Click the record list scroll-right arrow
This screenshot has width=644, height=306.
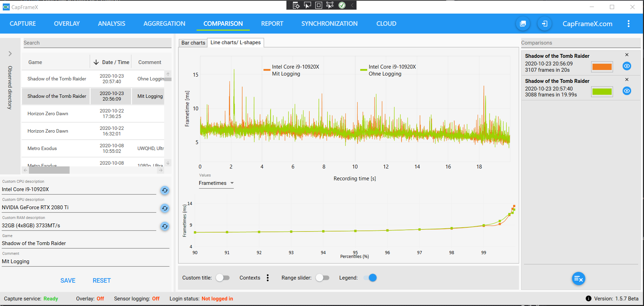coord(160,170)
